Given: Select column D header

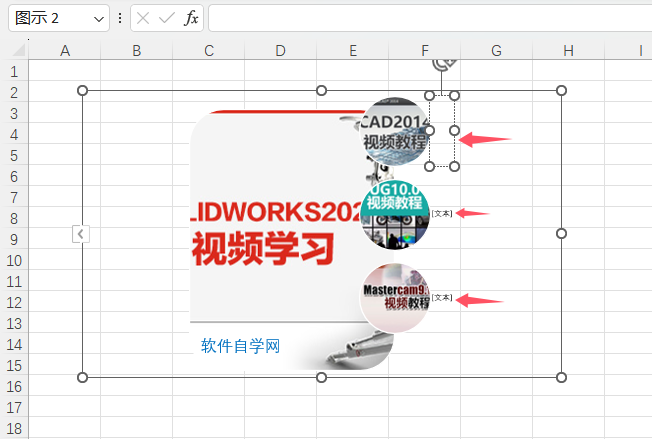Looking at the screenshot, I should (x=280, y=51).
